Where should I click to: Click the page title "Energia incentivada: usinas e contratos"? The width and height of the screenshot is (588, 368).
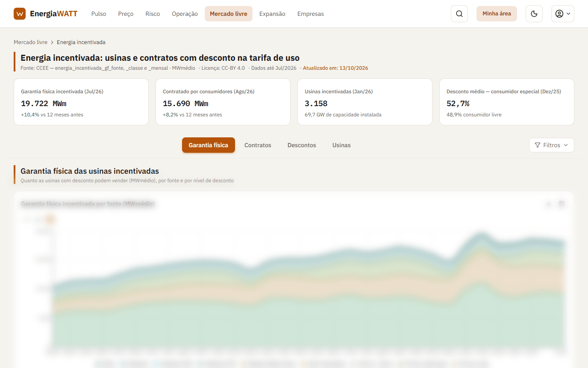160,58
